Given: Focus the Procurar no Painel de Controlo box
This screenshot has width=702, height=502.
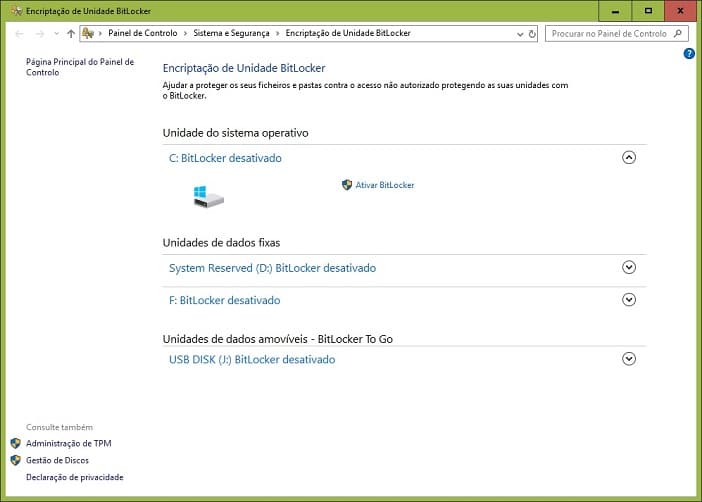Looking at the screenshot, I should pyautogui.click(x=616, y=34).
